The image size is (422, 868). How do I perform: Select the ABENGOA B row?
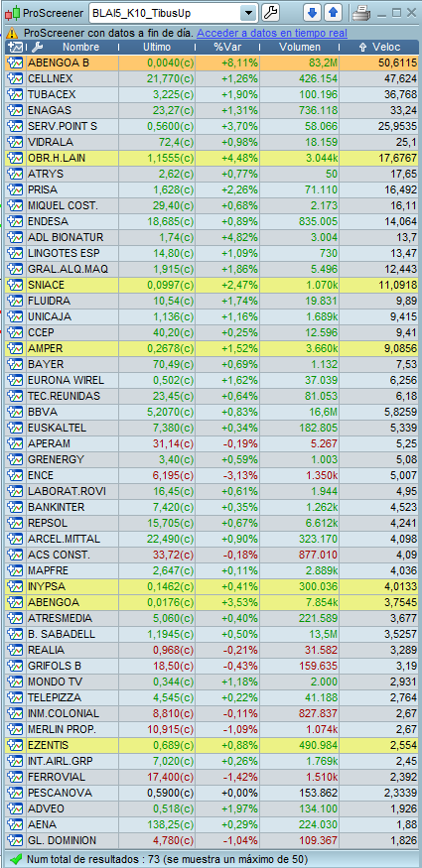point(212,62)
